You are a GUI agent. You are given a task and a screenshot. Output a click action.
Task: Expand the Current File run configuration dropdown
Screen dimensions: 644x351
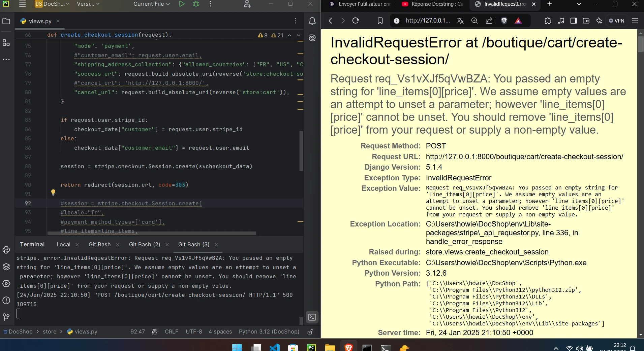pos(151,4)
